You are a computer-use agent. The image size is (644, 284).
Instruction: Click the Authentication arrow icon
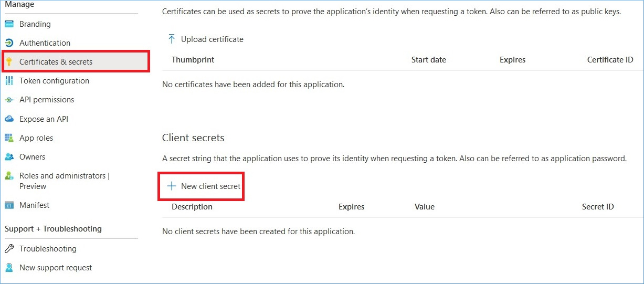tap(9, 43)
